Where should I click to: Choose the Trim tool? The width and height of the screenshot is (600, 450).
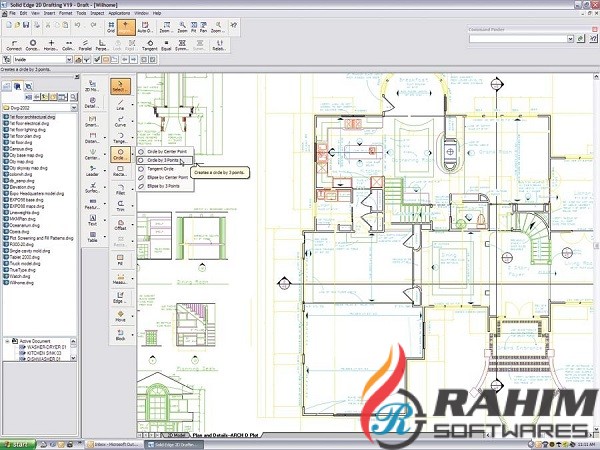(120, 205)
